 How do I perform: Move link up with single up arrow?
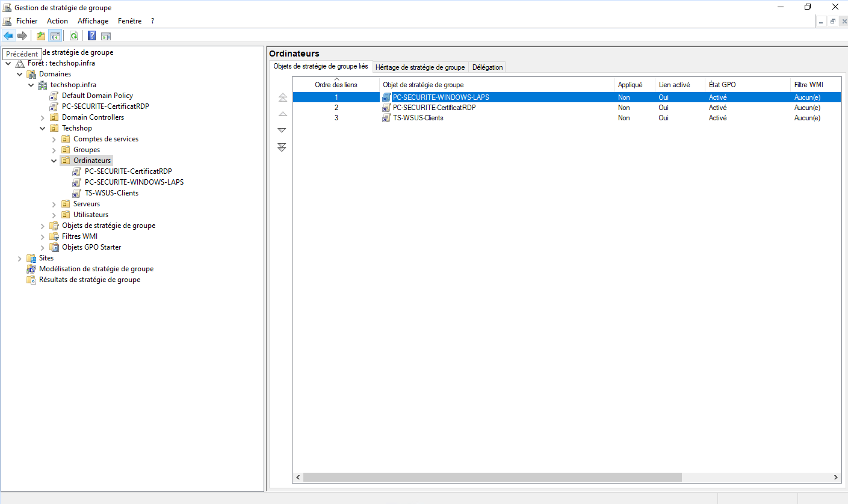(282, 114)
